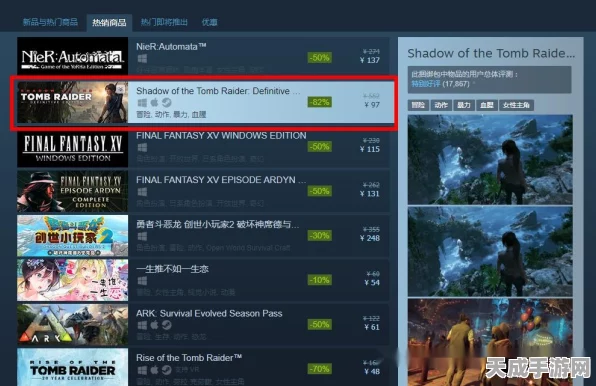Click the ¥ 248 price
Image resolution: width=596 pixels, height=386 pixels.
point(370,238)
